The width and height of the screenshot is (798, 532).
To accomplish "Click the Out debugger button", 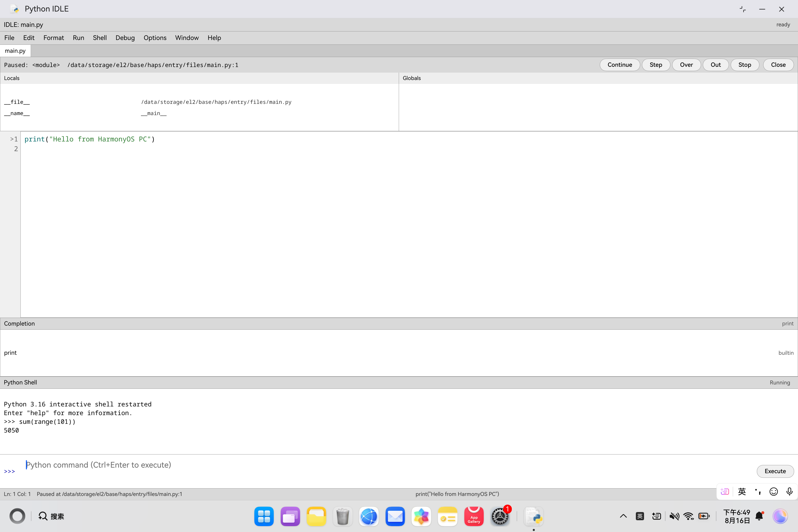I will 716,65.
